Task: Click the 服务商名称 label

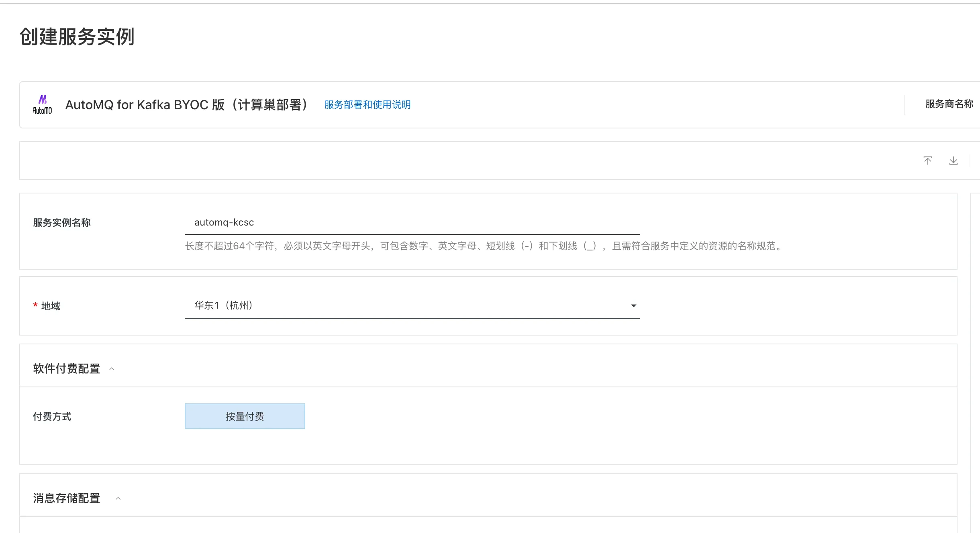Action: [x=949, y=104]
